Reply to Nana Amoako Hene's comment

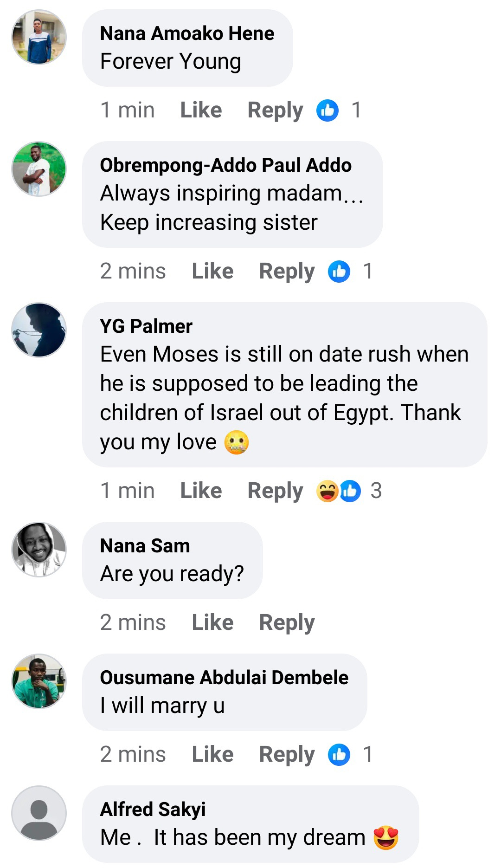click(275, 110)
